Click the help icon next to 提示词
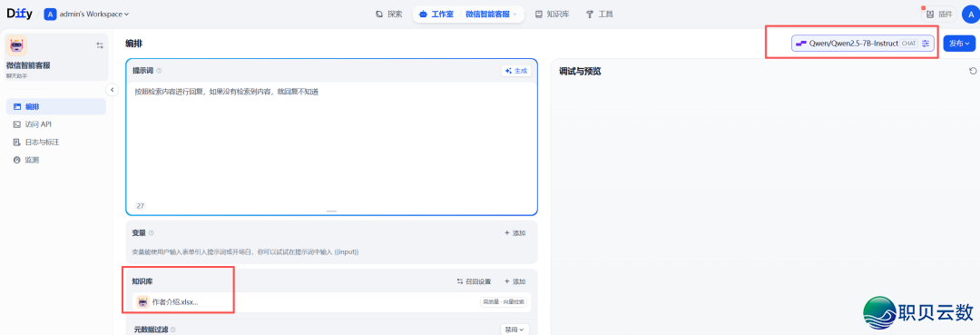Image resolution: width=980 pixels, height=335 pixels. coord(159,71)
